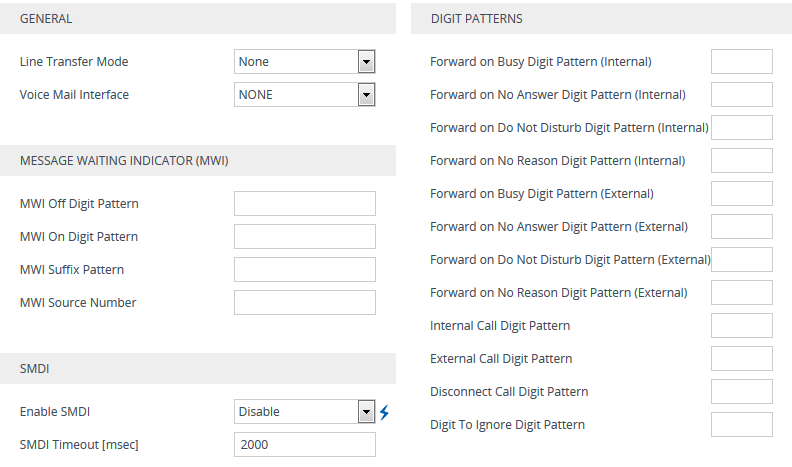792x467 pixels.
Task: Click the Internal Call Digit Pattern field
Action: pyautogui.click(x=741, y=326)
